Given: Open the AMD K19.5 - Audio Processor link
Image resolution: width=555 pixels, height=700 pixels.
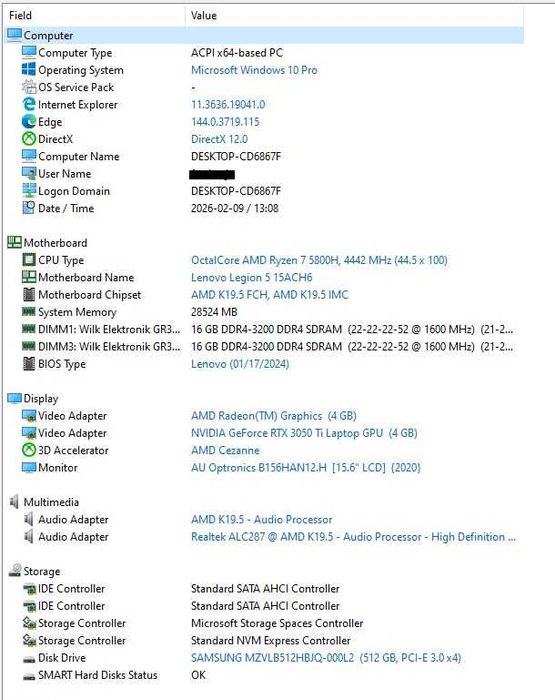Looking at the screenshot, I should click(x=262, y=520).
